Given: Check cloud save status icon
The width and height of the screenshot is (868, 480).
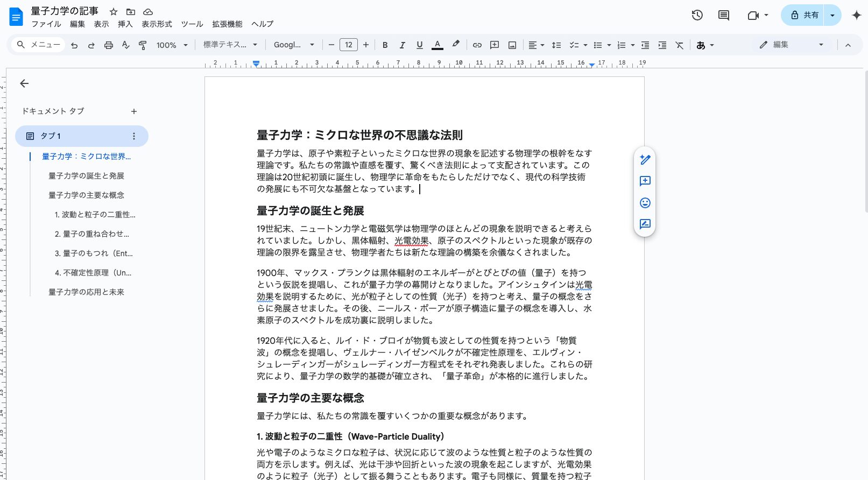Looking at the screenshot, I should tap(148, 11).
